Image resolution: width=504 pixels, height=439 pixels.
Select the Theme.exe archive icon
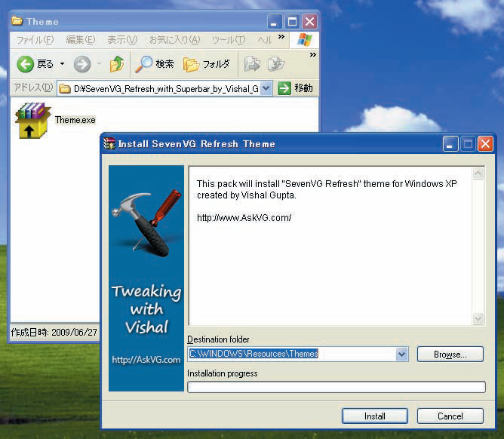32,121
